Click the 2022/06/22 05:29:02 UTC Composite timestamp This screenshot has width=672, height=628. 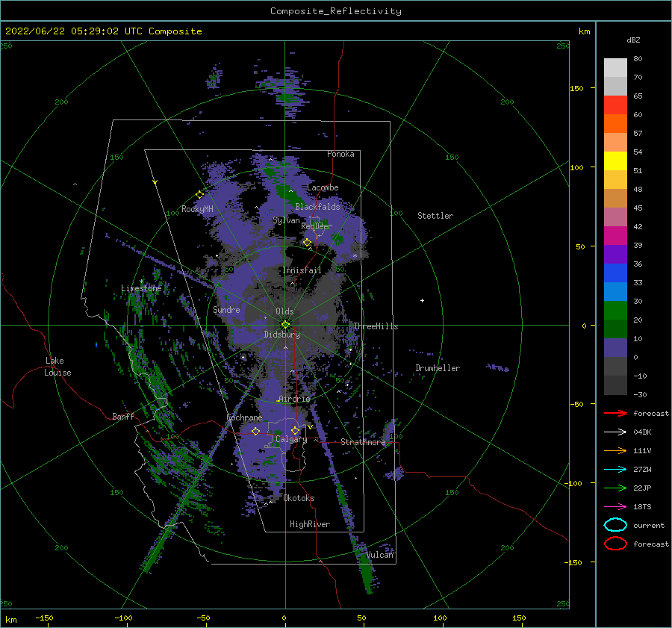click(x=103, y=31)
